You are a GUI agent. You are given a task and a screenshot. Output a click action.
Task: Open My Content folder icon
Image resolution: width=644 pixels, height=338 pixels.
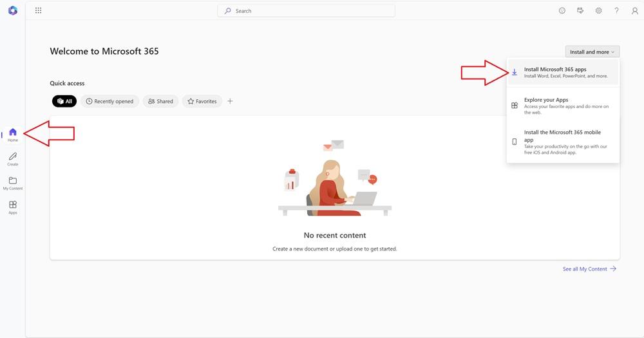pos(13,183)
